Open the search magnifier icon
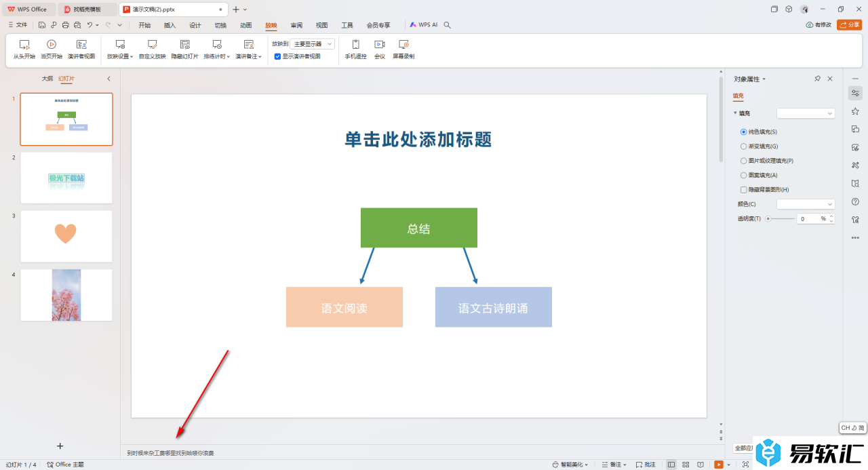The width and height of the screenshot is (868, 470). pos(447,25)
